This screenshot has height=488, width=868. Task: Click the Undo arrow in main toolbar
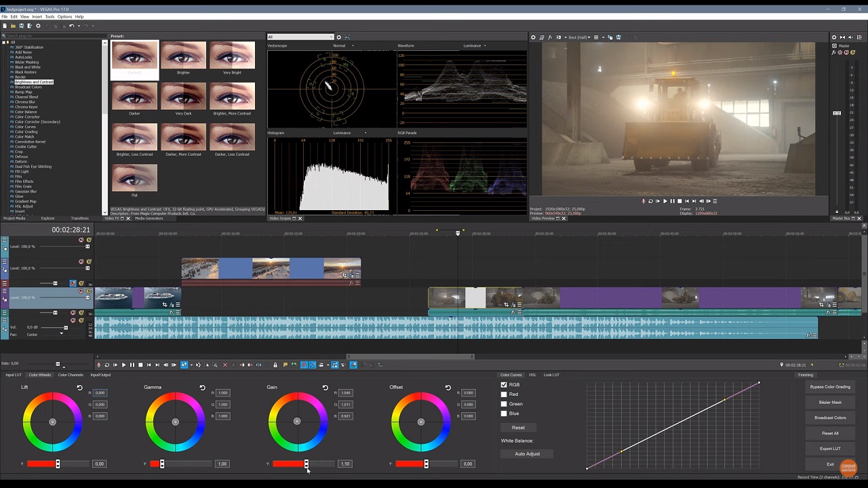pos(71,26)
